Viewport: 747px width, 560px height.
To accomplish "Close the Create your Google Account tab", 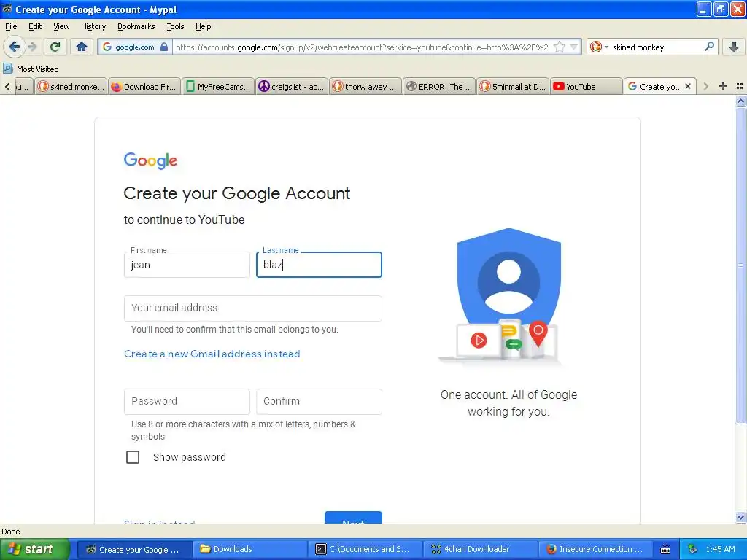I will pyautogui.click(x=687, y=86).
